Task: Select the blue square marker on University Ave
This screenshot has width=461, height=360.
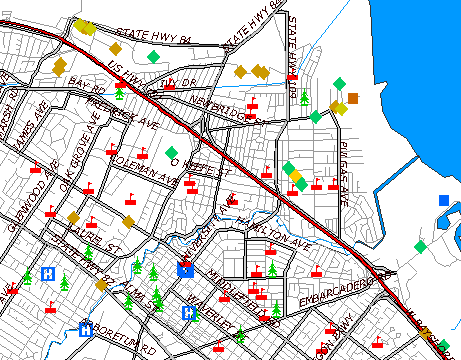Action: pos(185,270)
